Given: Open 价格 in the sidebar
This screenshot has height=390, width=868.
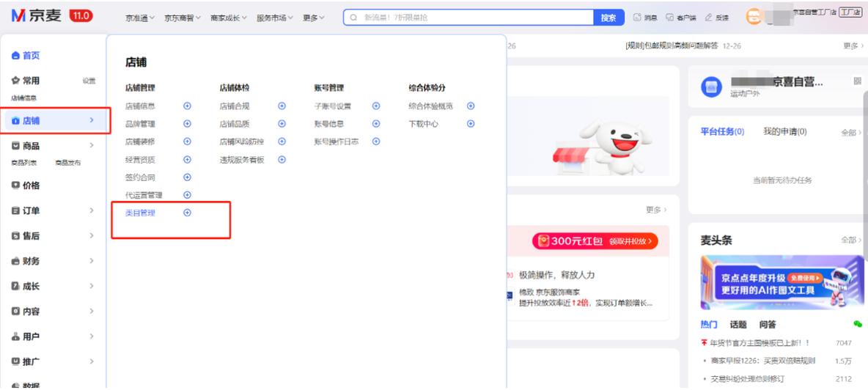Looking at the screenshot, I should (x=26, y=185).
